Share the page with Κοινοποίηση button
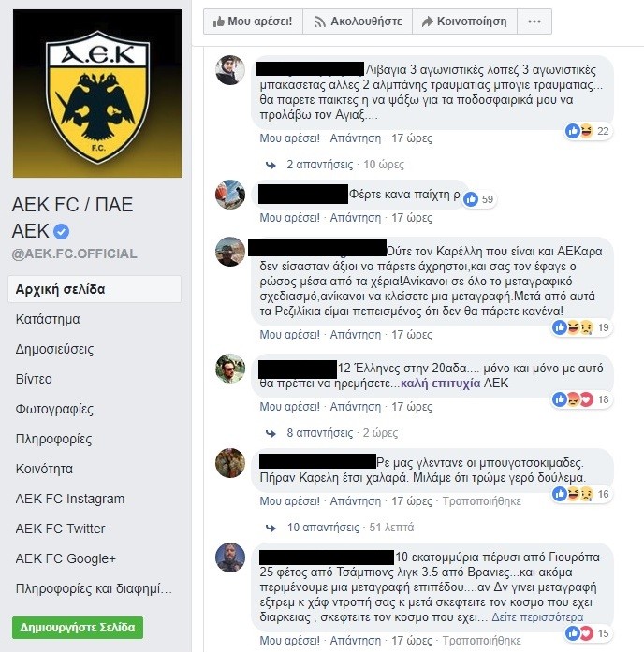 pos(464,22)
